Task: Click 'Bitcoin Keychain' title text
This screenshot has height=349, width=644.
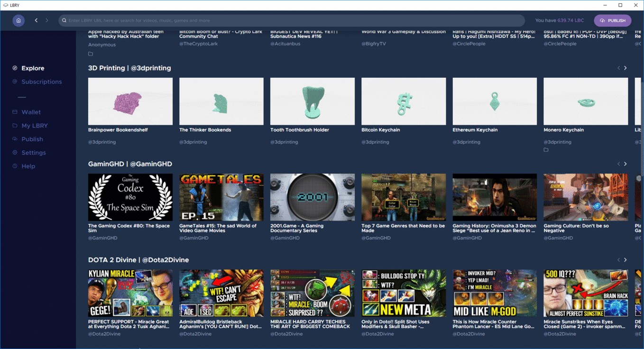Action: (381, 130)
